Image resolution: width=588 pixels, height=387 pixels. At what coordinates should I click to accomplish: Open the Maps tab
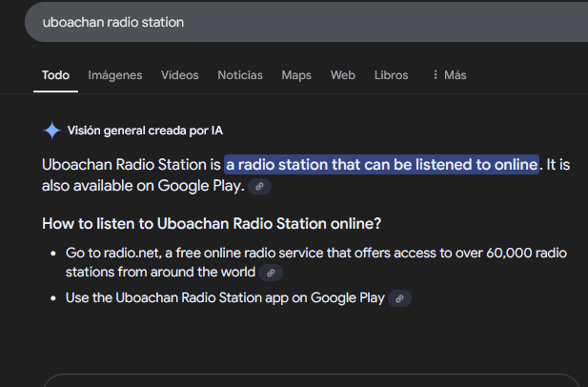pos(296,75)
